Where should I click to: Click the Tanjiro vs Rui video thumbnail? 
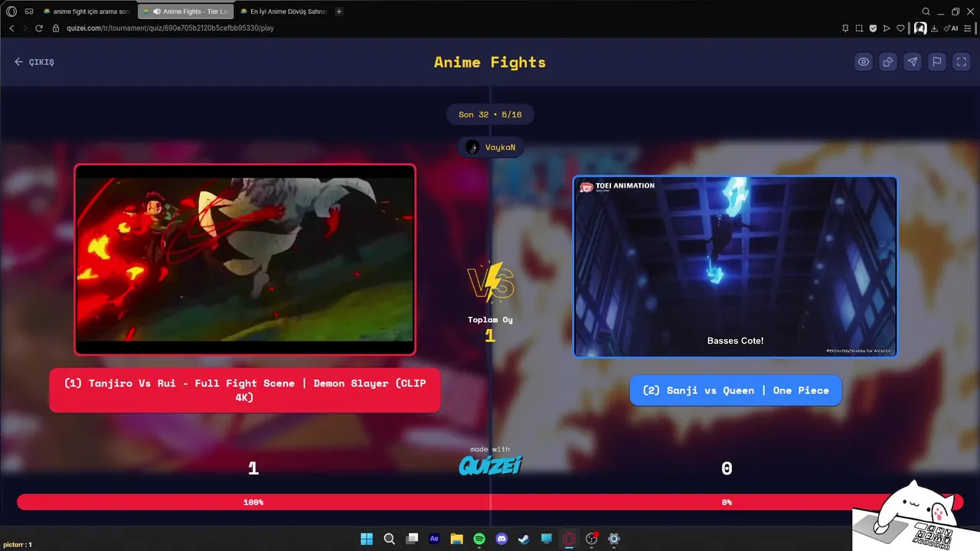(245, 259)
